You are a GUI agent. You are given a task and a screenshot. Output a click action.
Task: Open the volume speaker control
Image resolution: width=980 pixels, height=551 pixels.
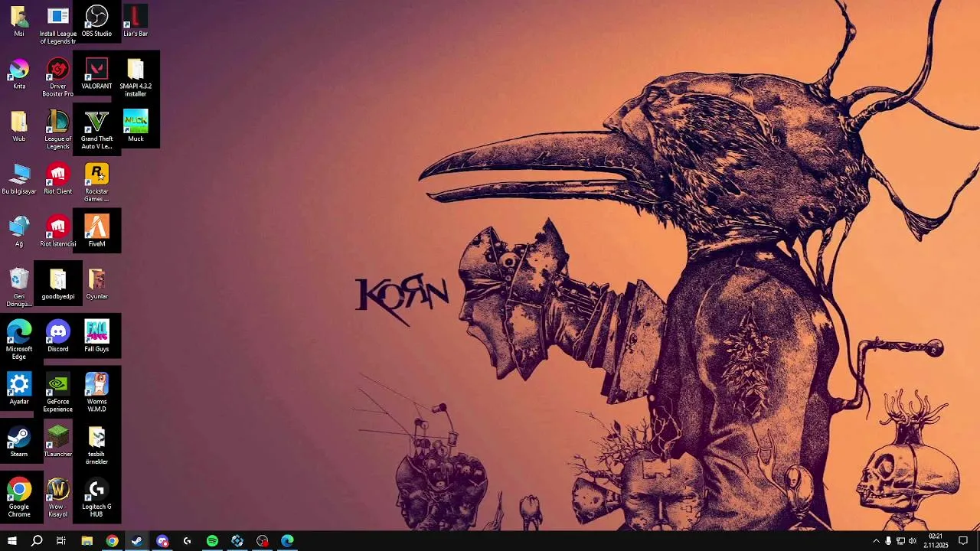[x=913, y=541]
